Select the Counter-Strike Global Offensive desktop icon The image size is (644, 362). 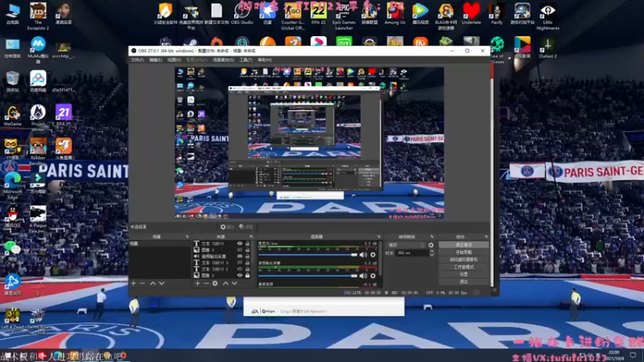tap(292, 15)
